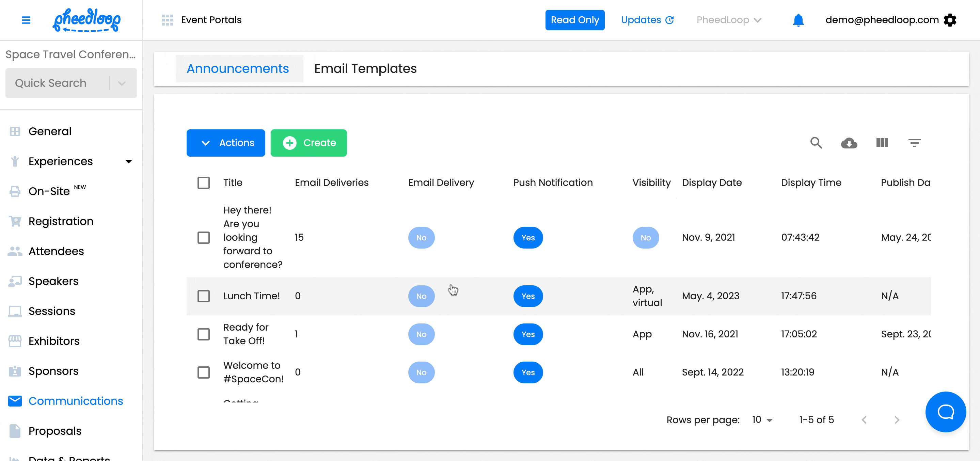Screen dimensions: 980x461
Task: Open the filter table icon
Action: click(914, 143)
